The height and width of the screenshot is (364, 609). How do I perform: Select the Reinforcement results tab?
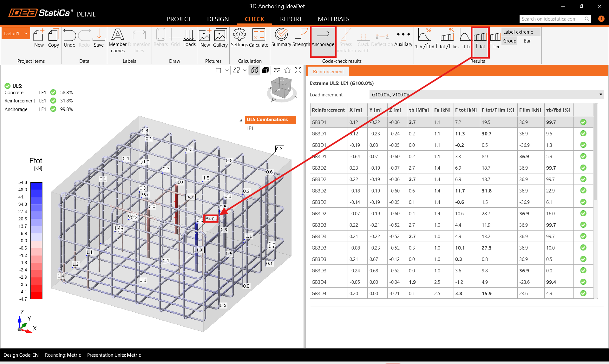(x=328, y=71)
